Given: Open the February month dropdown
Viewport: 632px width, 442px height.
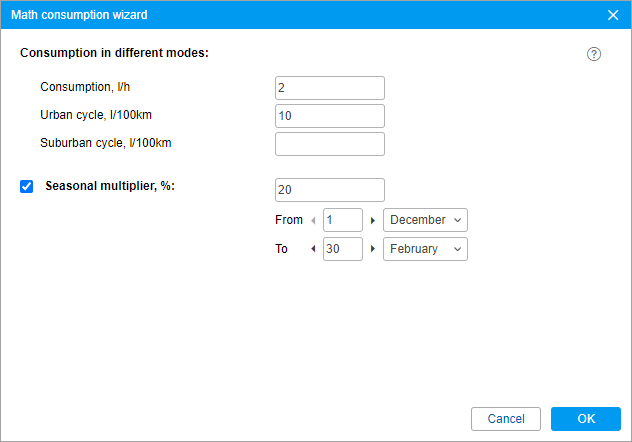Looking at the screenshot, I should coord(425,249).
